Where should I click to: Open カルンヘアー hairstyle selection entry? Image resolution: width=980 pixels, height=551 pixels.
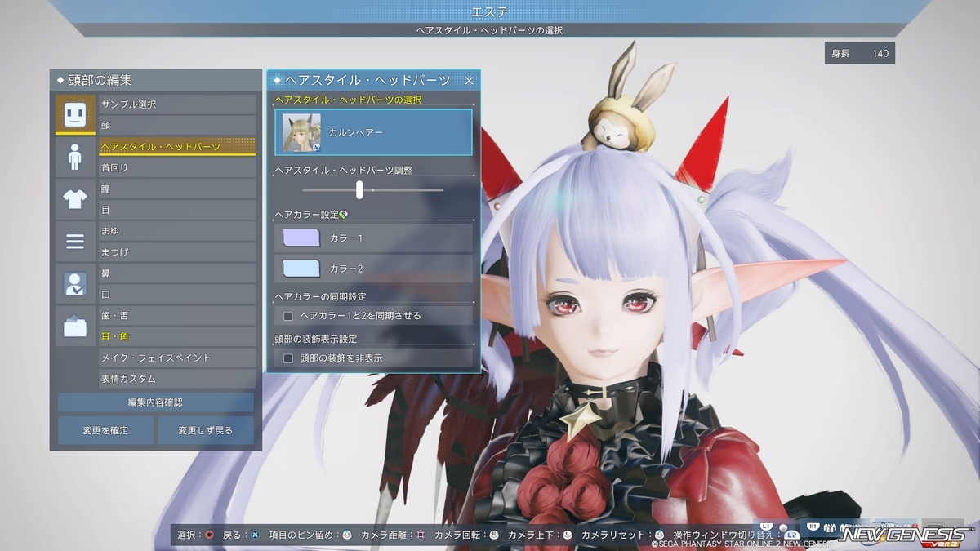coord(374,132)
